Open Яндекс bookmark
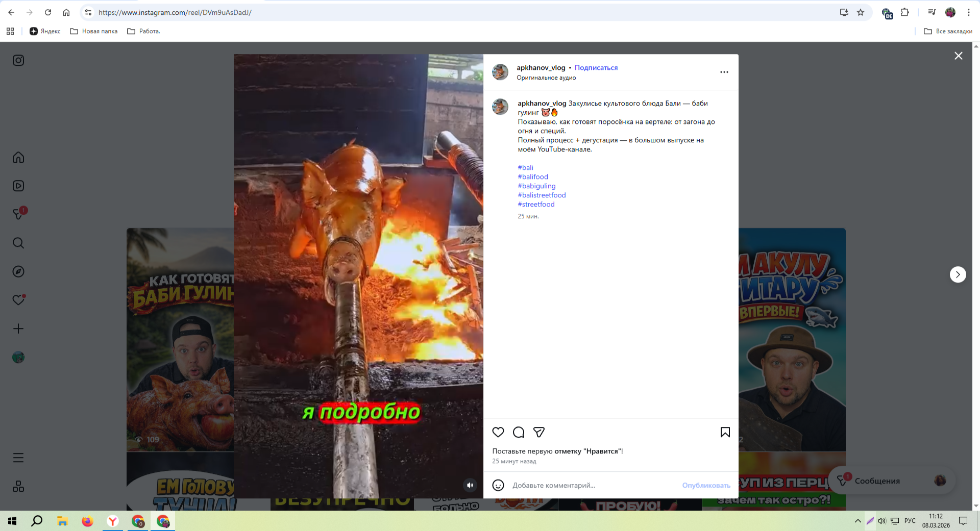Image resolution: width=980 pixels, height=531 pixels. (x=45, y=31)
